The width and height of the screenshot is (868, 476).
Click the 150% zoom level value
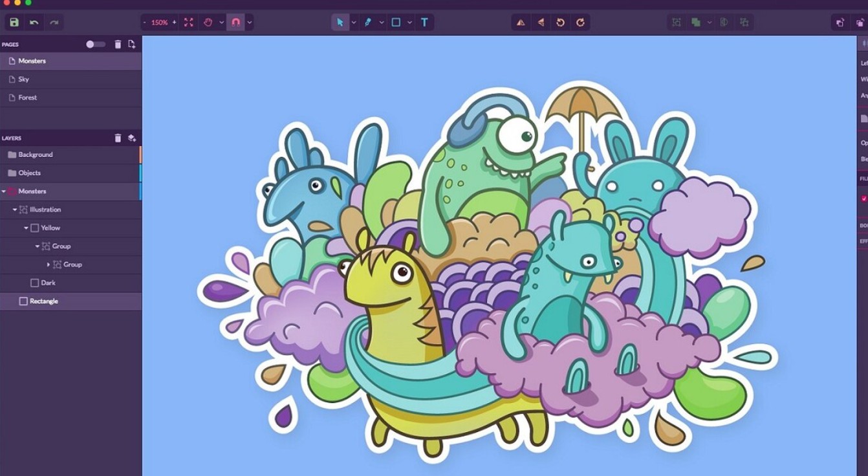click(x=160, y=22)
